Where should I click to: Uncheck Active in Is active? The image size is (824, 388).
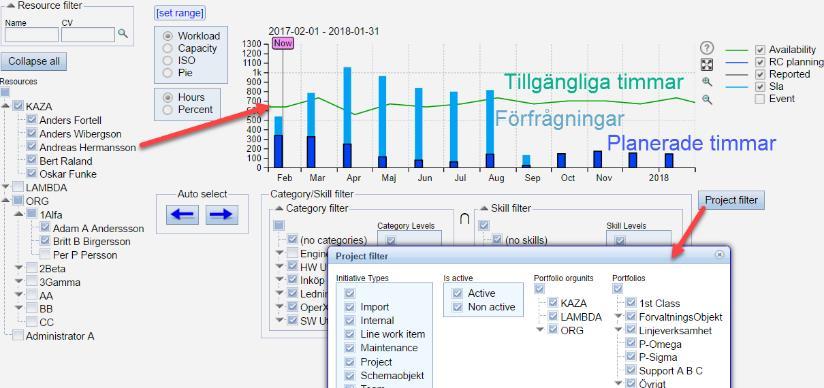(x=457, y=293)
